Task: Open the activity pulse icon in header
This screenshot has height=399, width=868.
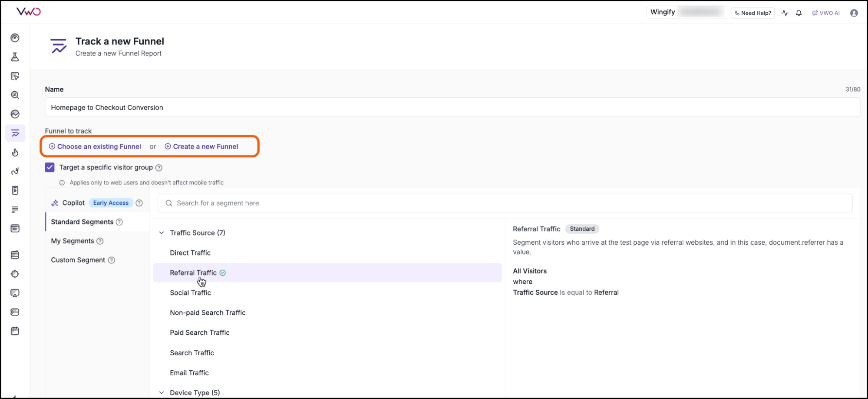Action: coord(785,13)
